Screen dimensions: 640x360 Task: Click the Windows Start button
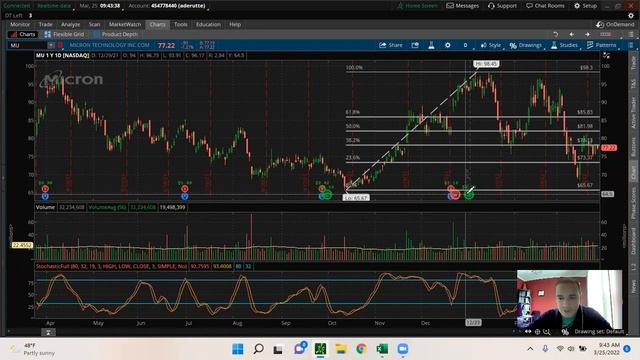point(238,349)
